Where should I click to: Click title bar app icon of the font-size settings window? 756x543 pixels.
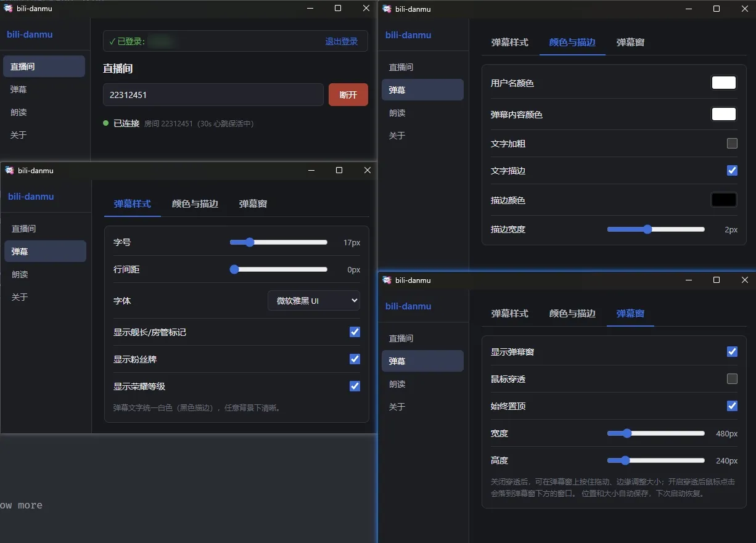[9, 171]
